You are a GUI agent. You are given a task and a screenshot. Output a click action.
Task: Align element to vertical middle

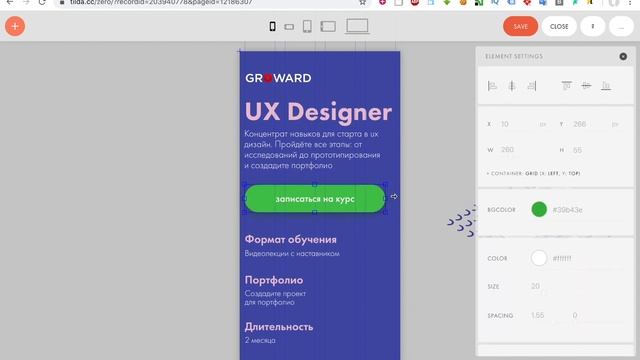coord(586,86)
